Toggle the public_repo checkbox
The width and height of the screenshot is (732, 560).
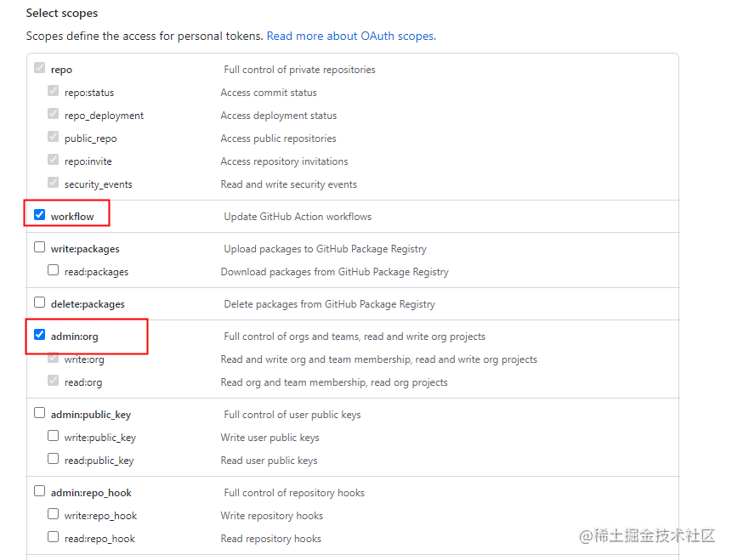(54, 137)
